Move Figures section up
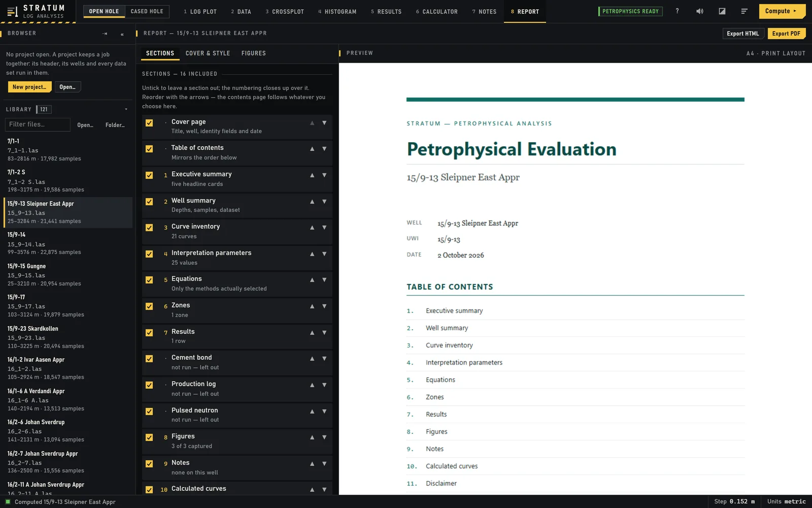This screenshot has height=508, width=812. (x=312, y=437)
